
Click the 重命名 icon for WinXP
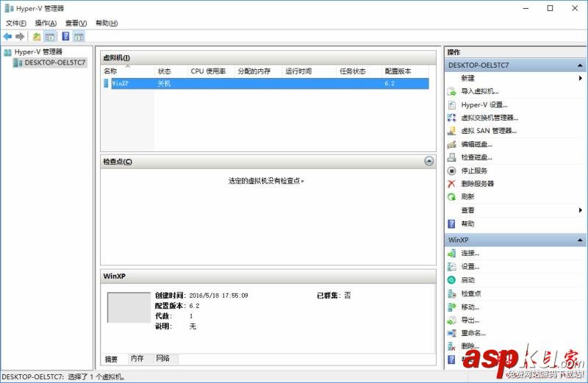click(x=451, y=333)
